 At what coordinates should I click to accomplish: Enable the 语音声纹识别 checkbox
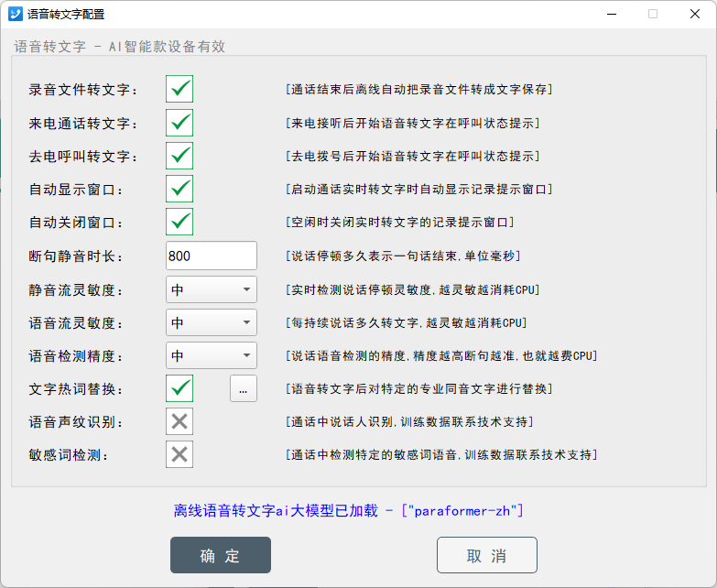(179, 421)
